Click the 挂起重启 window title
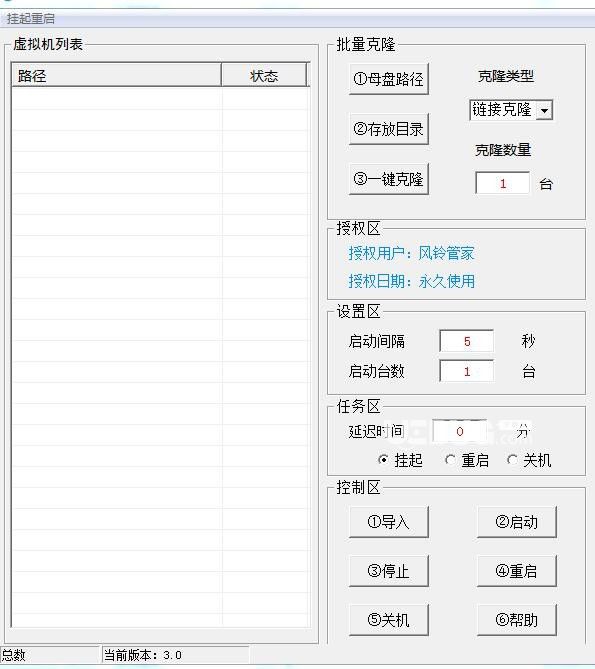 tap(30, 19)
